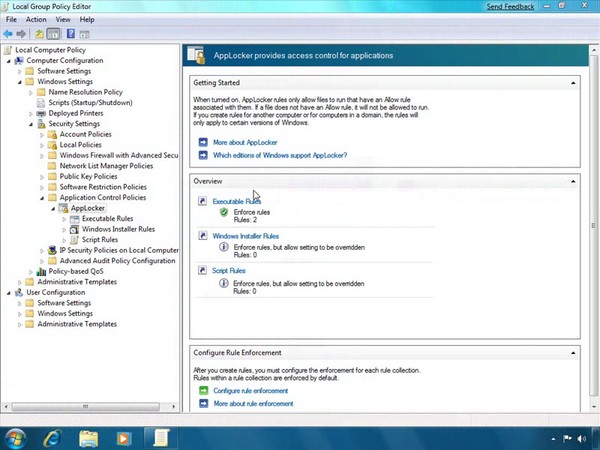600x450 pixels.
Task: Click the Computer Configuration icon
Action: point(19,60)
